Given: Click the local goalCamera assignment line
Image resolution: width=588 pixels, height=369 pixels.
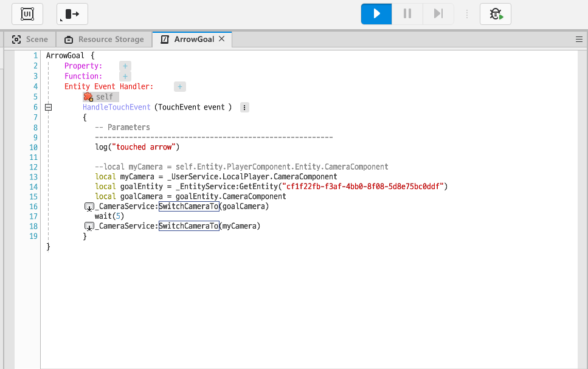Looking at the screenshot, I should (x=190, y=196).
